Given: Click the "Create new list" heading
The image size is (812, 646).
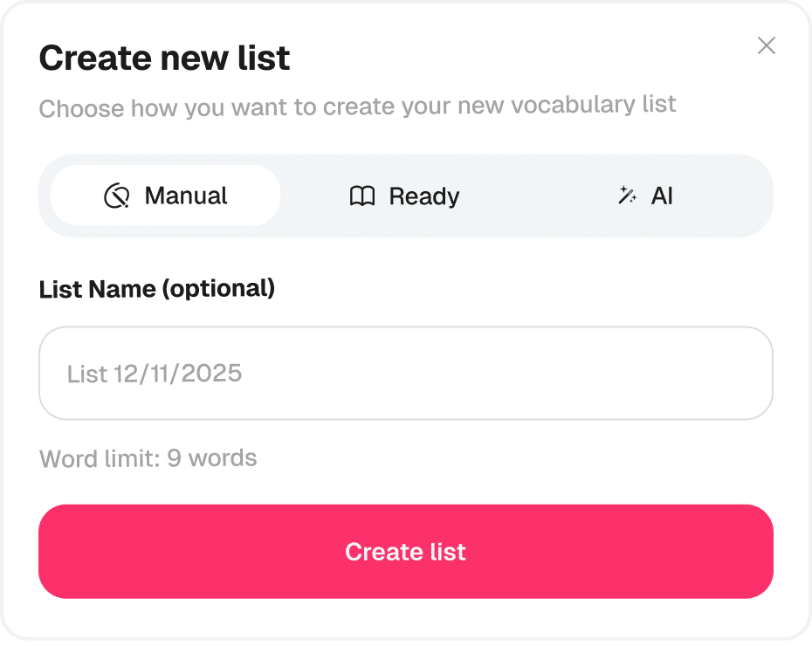Looking at the screenshot, I should 164,58.
